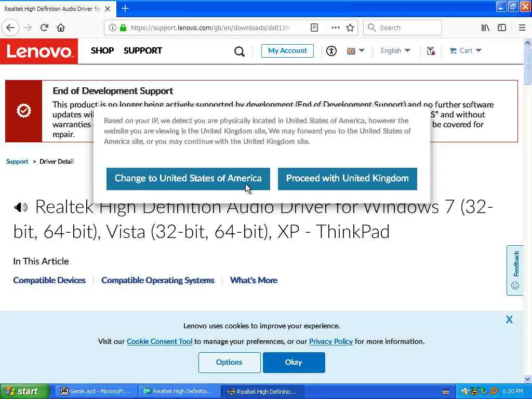The image size is (532, 399).
Task: Click the Lenovo logo
Action: point(39,51)
